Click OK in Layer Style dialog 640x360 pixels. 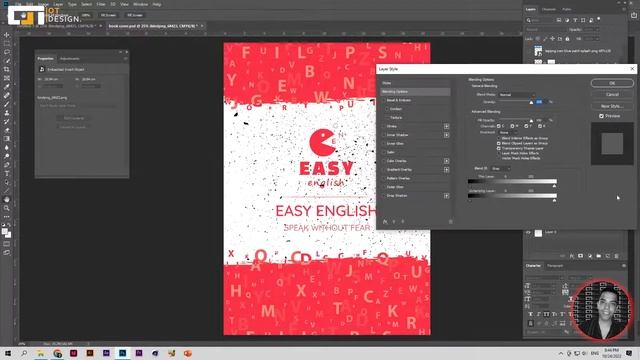point(612,83)
